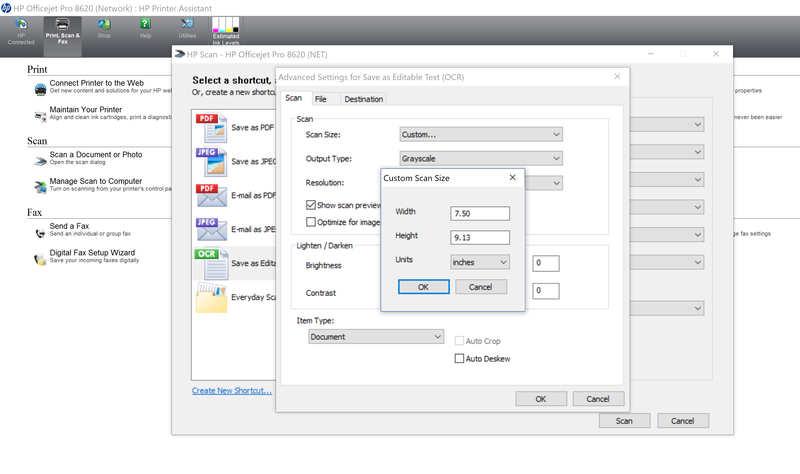The width and height of the screenshot is (800, 474).
Task: Select the OCR Save as Editable Text icon
Action: (x=207, y=263)
